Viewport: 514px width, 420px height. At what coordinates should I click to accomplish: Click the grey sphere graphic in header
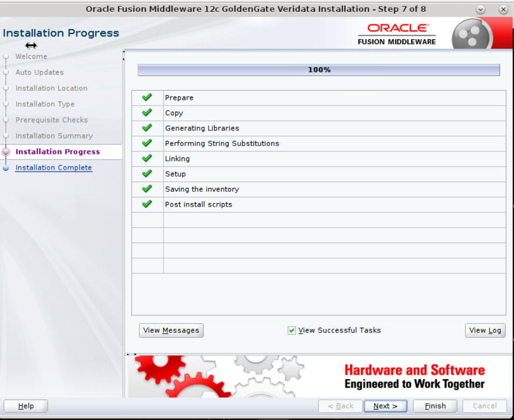[472, 34]
